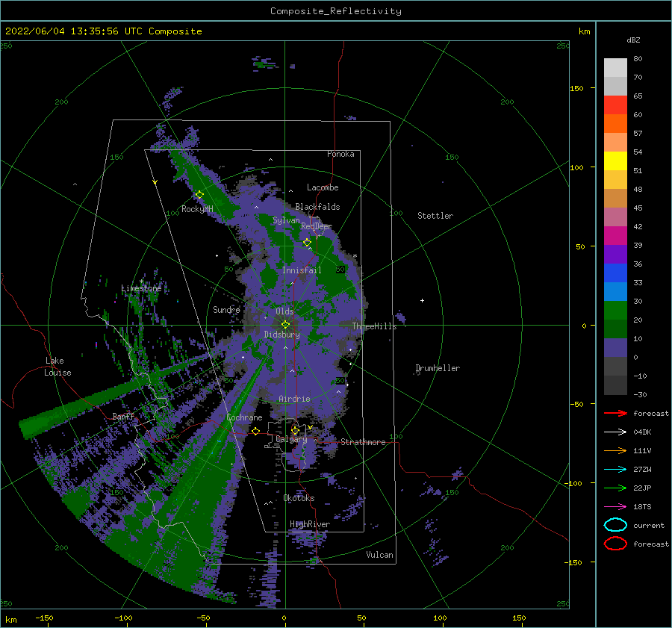
Task: Click the Sundre town label
Action: pyautogui.click(x=226, y=309)
